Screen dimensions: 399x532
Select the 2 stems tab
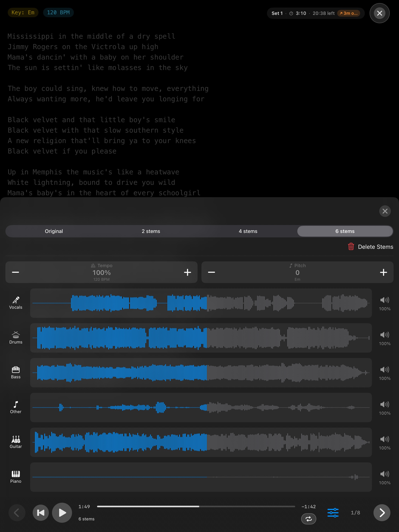[151, 231]
